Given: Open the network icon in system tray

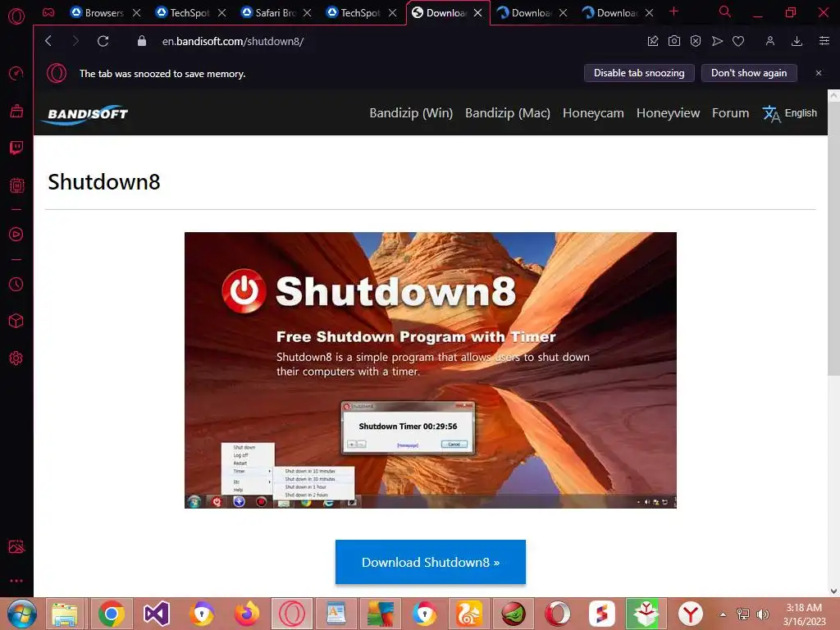Looking at the screenshot, I should (x=743, y=614).
